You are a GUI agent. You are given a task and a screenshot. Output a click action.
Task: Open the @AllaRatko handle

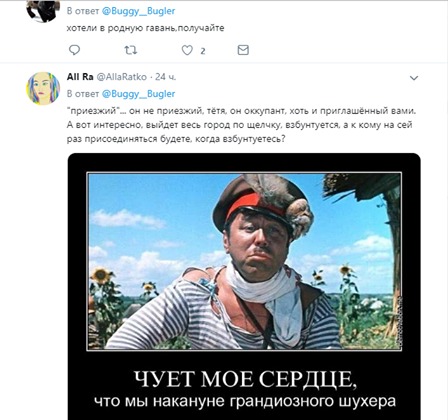click(x=122, y=77)
